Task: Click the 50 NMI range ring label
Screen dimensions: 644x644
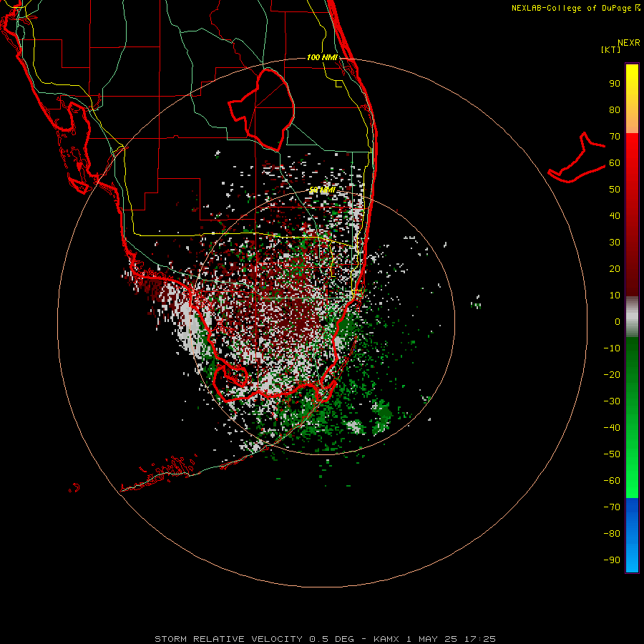Action: 322,190
